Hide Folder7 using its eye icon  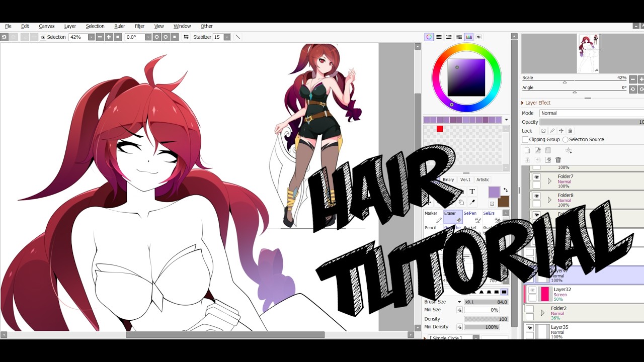click(x=537, y=177)
